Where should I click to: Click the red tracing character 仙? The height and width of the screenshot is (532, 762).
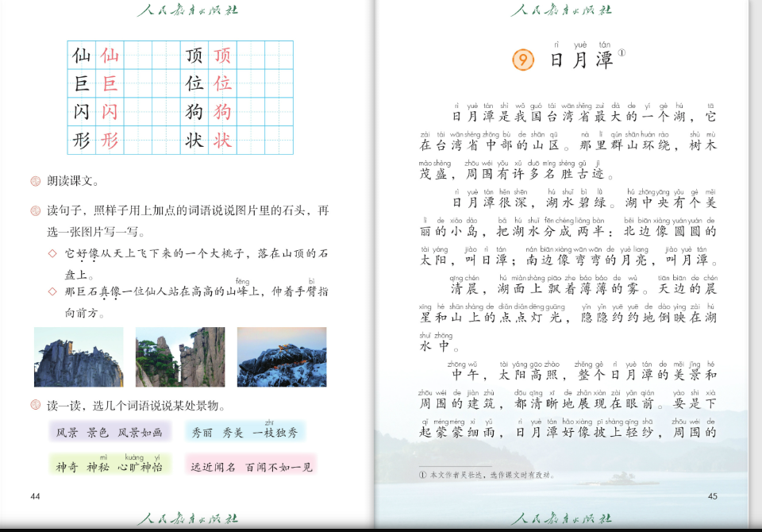click(x=110, y=56)
